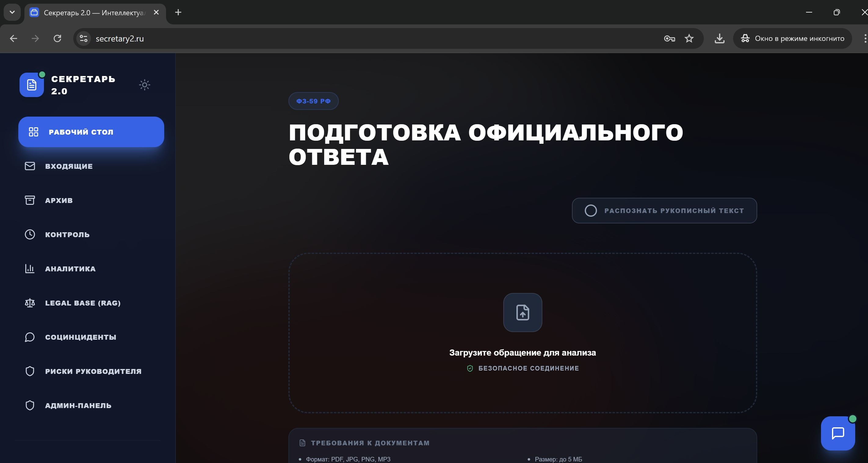The height and width of the screenshot is (463, 868).
Task: Open Legal Base (RAG) scales item
Action: (82, 303)
